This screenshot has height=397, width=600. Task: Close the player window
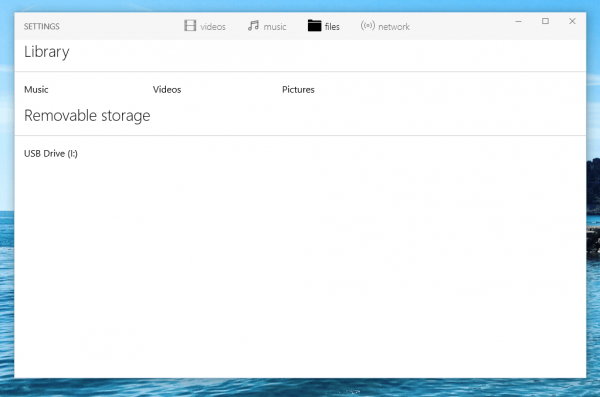572,21
